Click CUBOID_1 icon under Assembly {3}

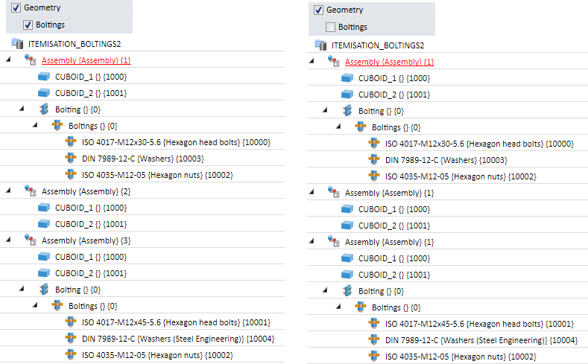click(44, 257)
